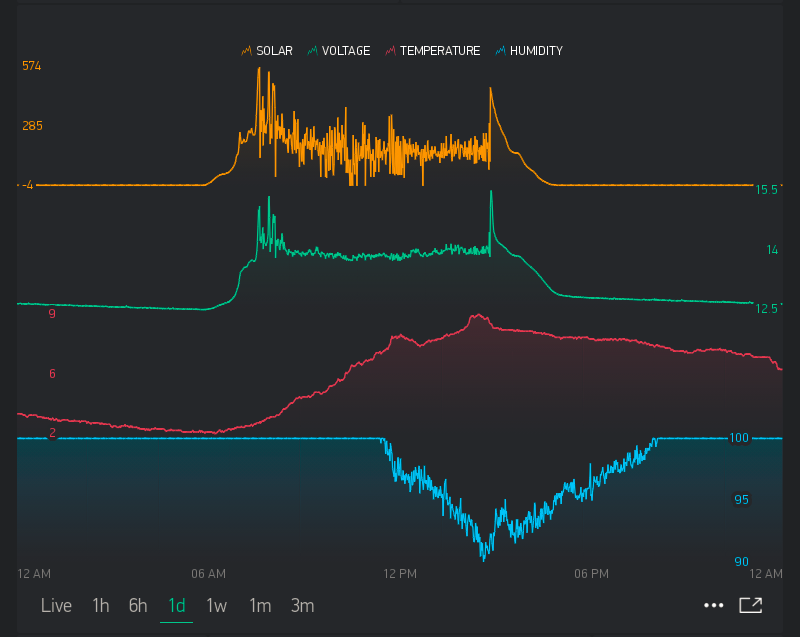Image resolution: width=800 pixels, height=637 pixels.
Task: Toggle the VOLTAGE series in legend
Action: click(x=339, y=50)
